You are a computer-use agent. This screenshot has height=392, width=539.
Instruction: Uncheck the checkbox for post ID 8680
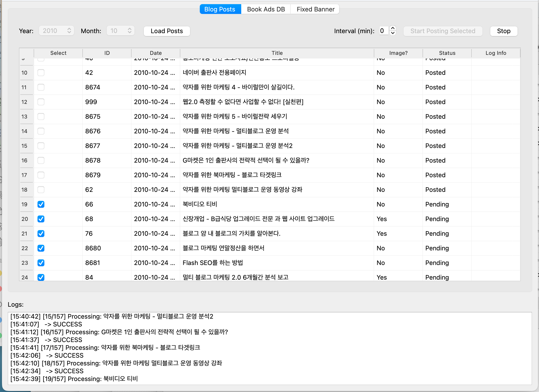[x=41, y=248]
